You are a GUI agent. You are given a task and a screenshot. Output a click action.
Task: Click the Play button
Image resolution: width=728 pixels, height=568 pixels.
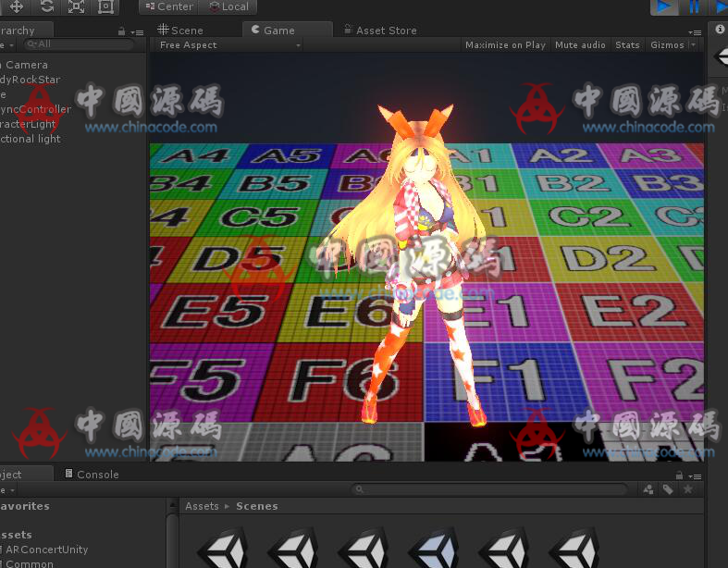(664, 6)
